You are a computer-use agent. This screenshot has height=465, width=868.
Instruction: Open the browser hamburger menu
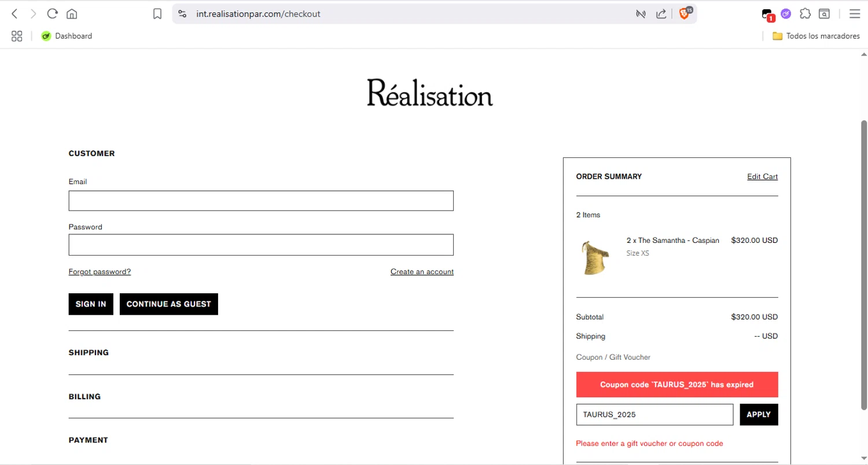coord(854,14)
